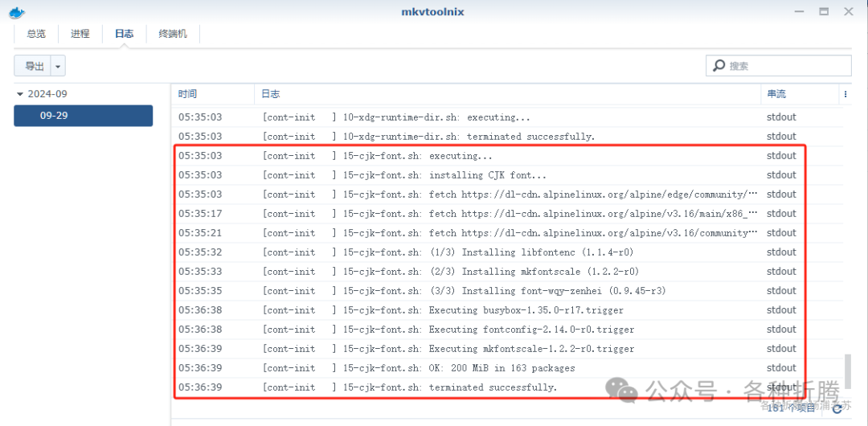This screenshot has height=426, width=868.
Task: Click stdout cell of OK: 200 MiB row
Action: tap(781, 368)
